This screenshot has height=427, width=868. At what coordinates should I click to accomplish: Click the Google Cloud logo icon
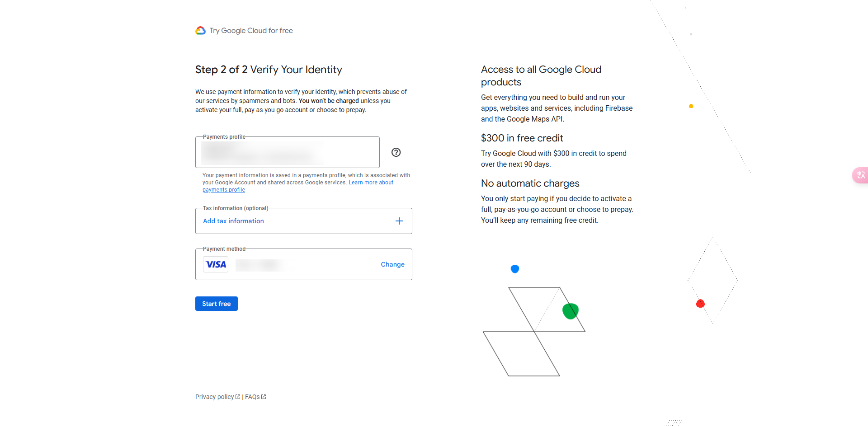pyautogui.click(x=200, y=31)
